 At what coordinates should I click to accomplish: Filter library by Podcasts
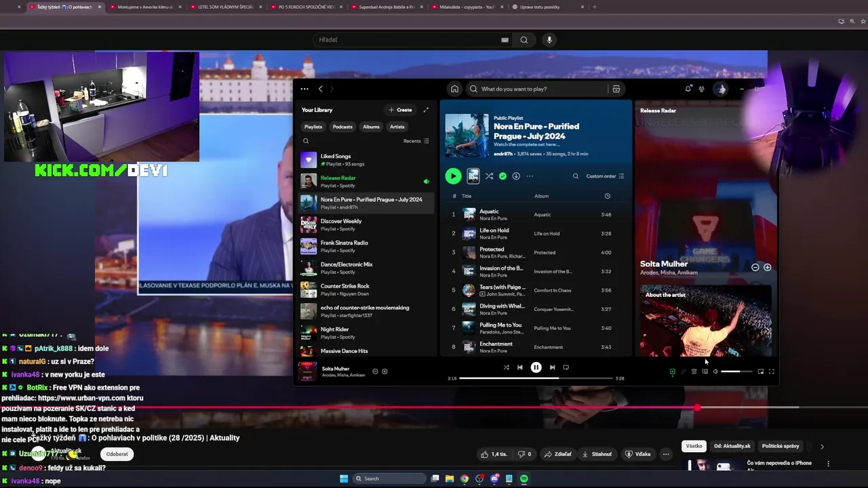tap(342, 127)
